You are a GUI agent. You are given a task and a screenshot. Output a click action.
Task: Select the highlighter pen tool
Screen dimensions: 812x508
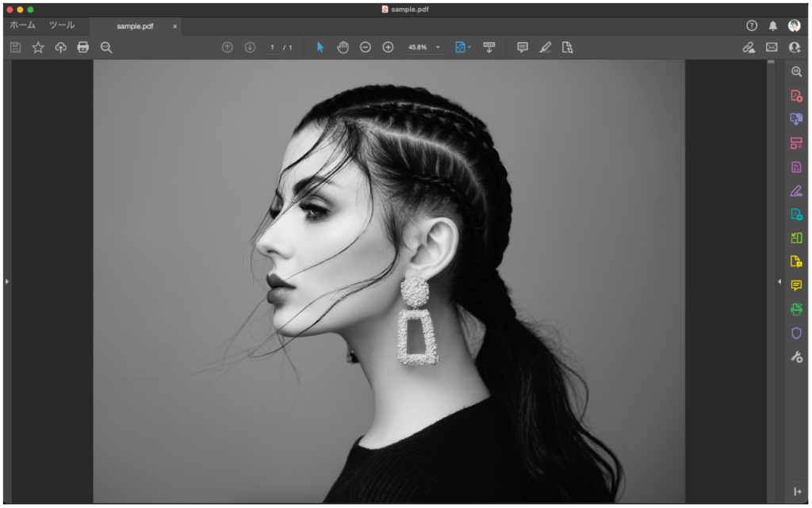coord(545,48)
